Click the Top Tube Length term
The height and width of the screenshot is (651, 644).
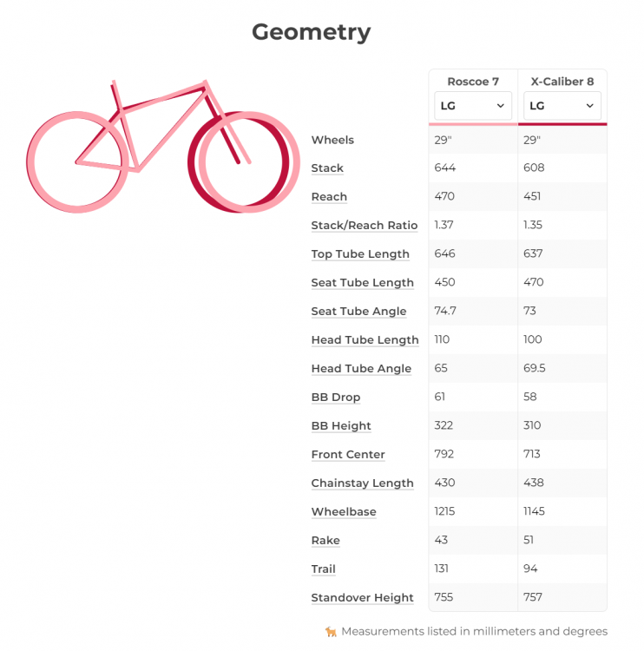[x=360, y=254]
